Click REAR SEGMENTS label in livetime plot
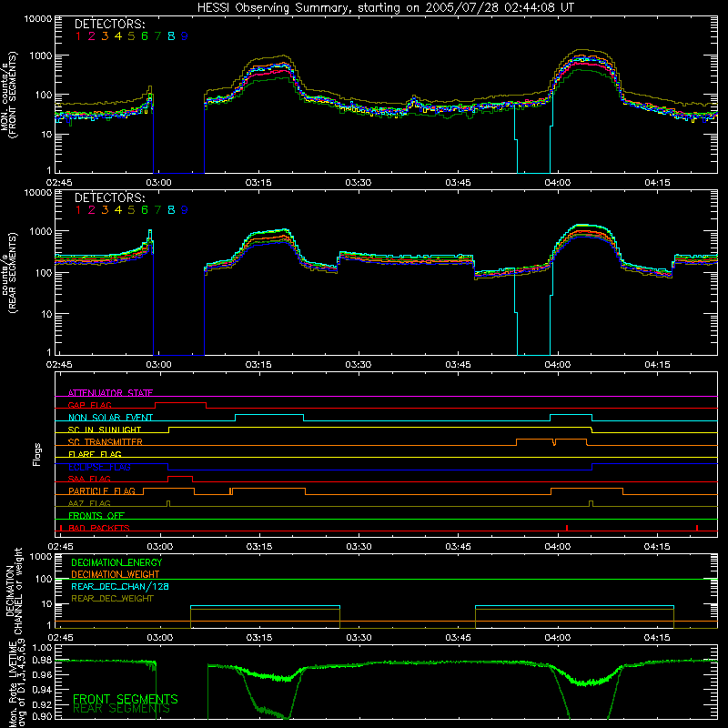This screenshot has height=728, width=728. click(121, 709)
